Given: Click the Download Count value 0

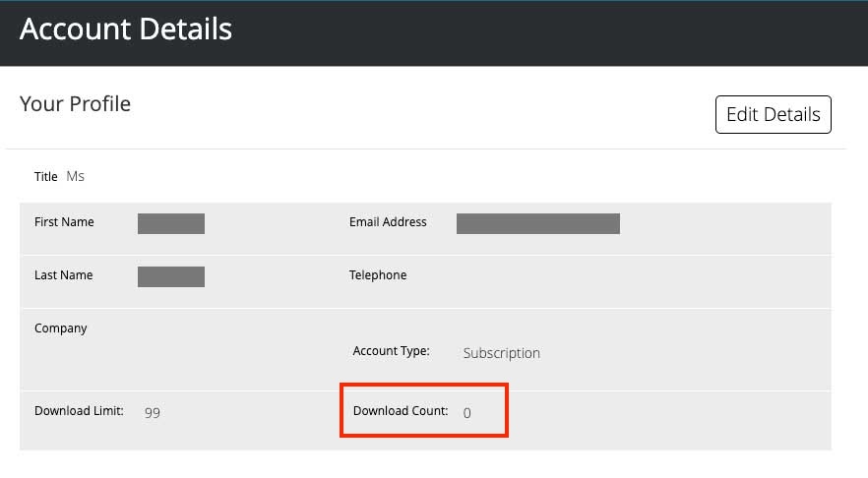Looking at the screenshot, I should coord(467,413).
